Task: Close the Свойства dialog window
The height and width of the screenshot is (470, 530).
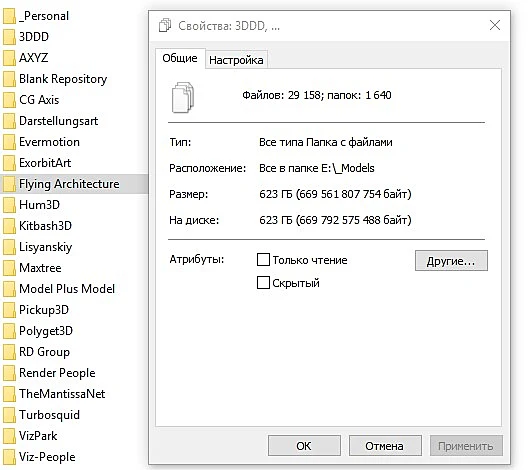Action: pyautogui.click(x=495, y=25)
